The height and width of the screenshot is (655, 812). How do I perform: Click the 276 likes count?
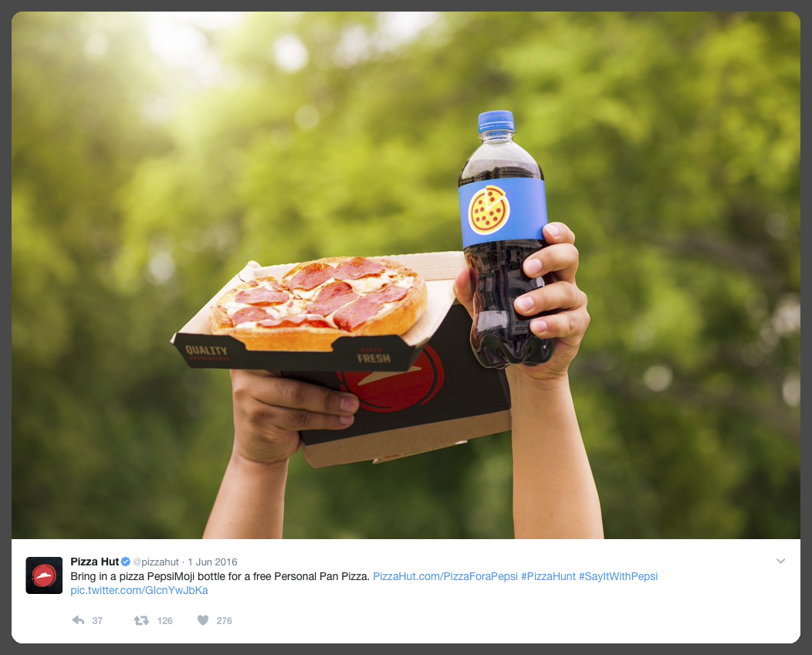tap(224, 621)
